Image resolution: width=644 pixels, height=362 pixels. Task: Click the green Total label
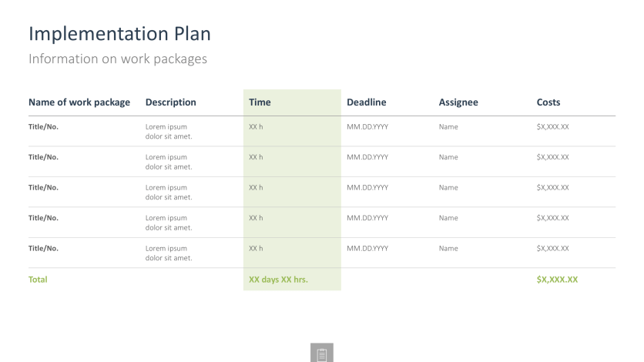[x=38, y=280]
